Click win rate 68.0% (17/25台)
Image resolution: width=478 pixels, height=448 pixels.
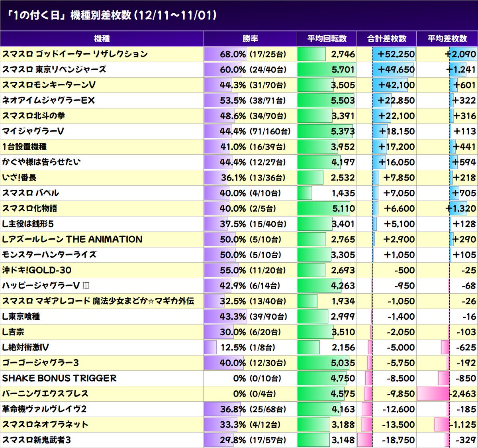click(x=253, y=54)
